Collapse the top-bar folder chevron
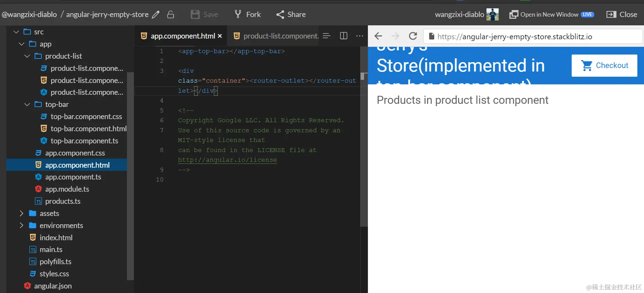 [27, 104]
